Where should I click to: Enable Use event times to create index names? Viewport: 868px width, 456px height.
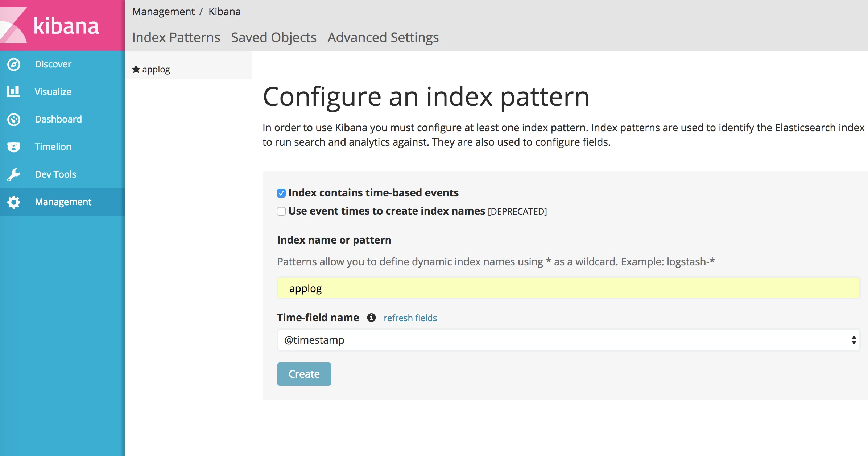pyautogui.click(x=281, y=211)
